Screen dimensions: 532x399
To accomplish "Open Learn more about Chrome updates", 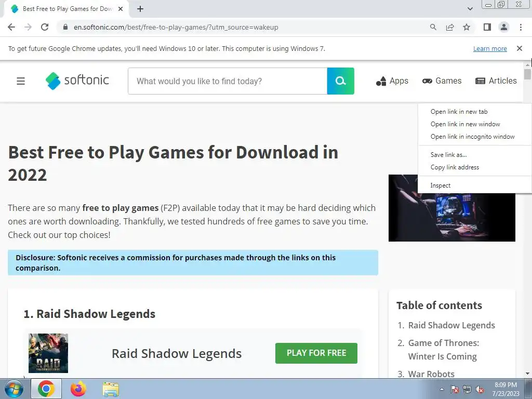I will pos(490,48).
